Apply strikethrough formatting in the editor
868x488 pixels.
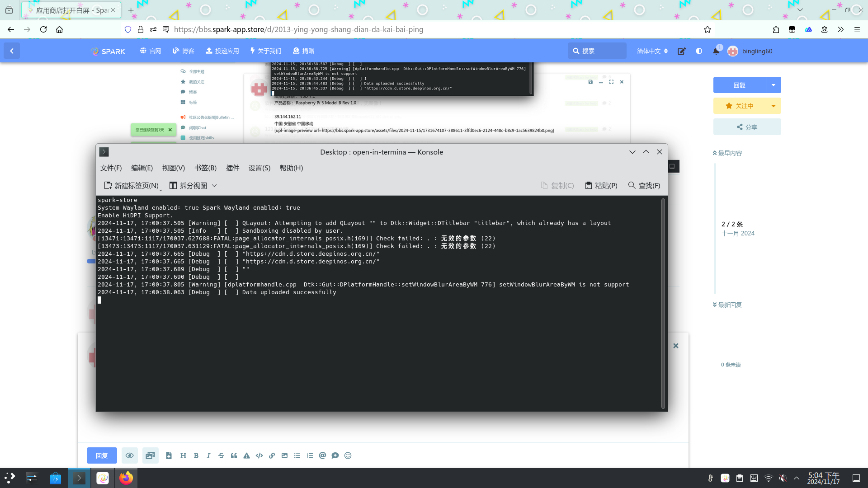click(221, 455)
